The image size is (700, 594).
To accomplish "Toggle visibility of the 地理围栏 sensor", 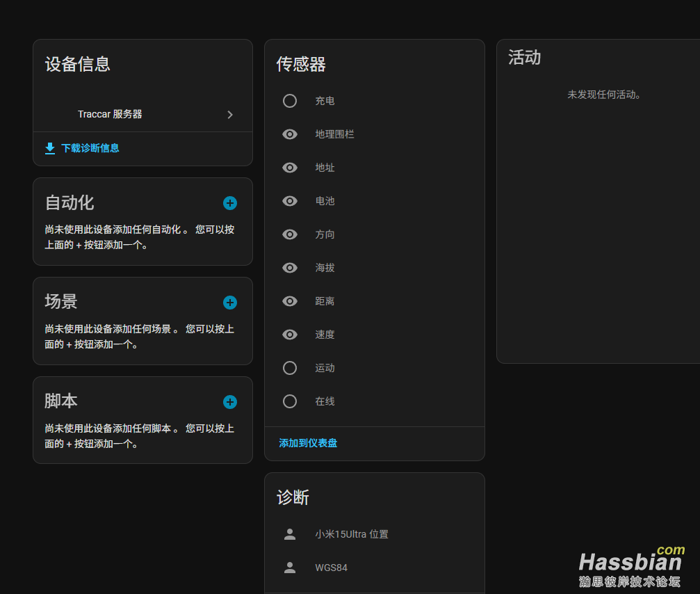I will tap(289, 134).
